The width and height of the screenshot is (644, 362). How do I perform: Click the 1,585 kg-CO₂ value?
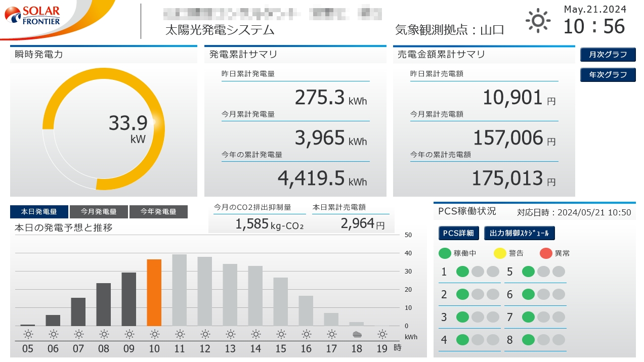point(270,223)
